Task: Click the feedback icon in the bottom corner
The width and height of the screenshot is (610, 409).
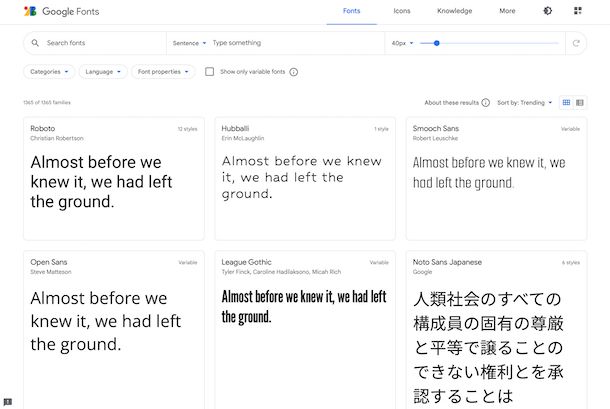Action: click(x=7, y=402)
